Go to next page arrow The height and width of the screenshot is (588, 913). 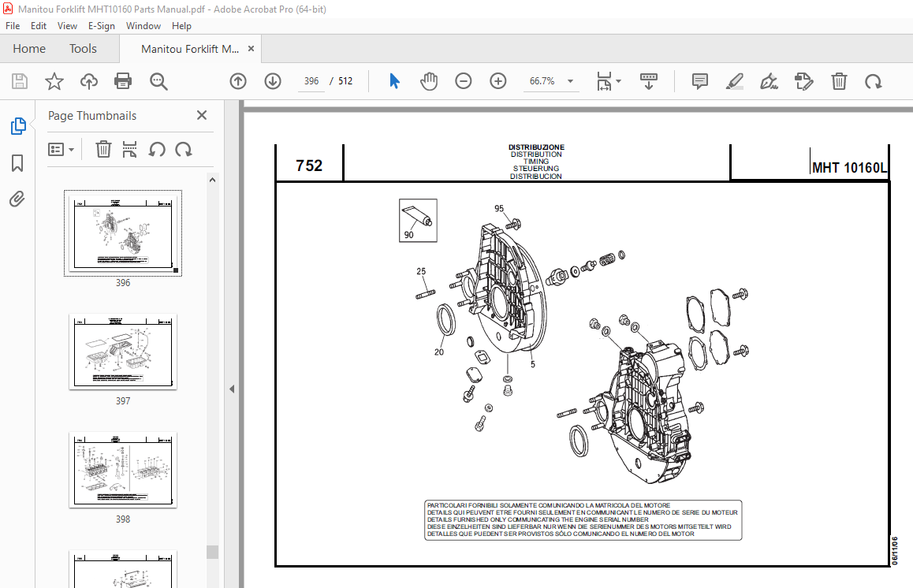coord(273,81)
